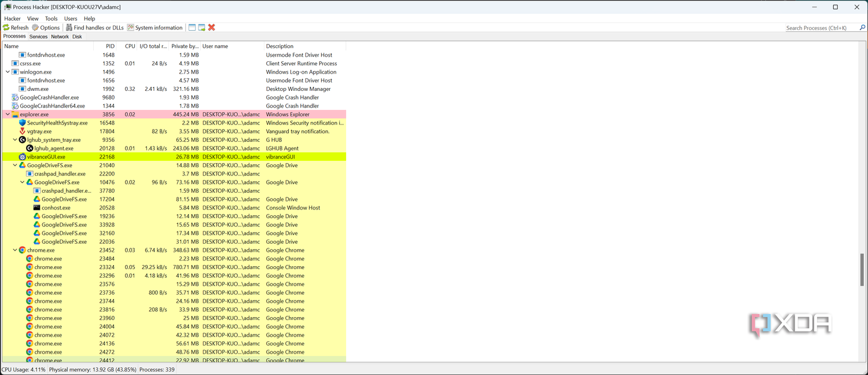Sort by the Name column header
The height and width of the screenshot is (375, 868).
(x=48, y=46)
